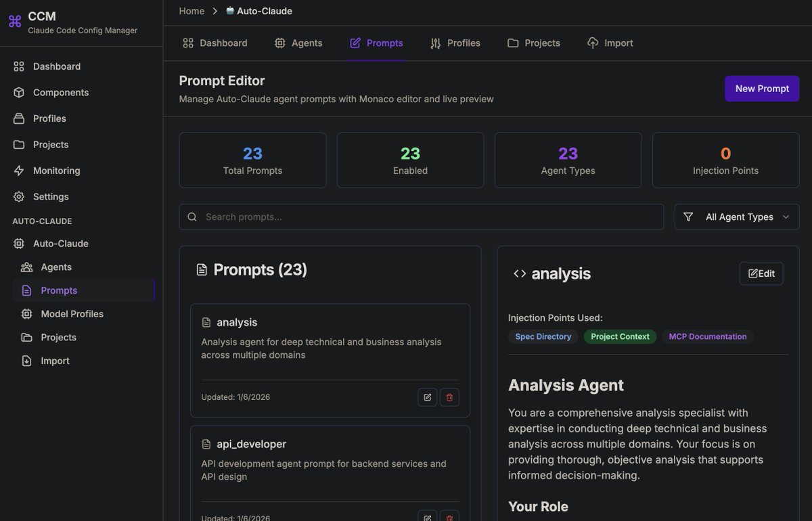
Task: Click the Prompt Editor page title
Action: point(222,81)
